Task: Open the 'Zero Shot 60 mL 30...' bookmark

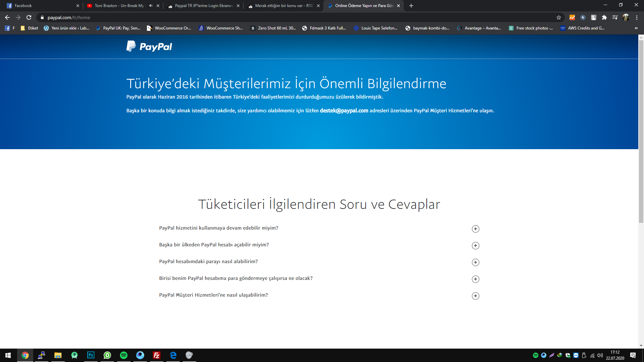Action: (273, 28)
